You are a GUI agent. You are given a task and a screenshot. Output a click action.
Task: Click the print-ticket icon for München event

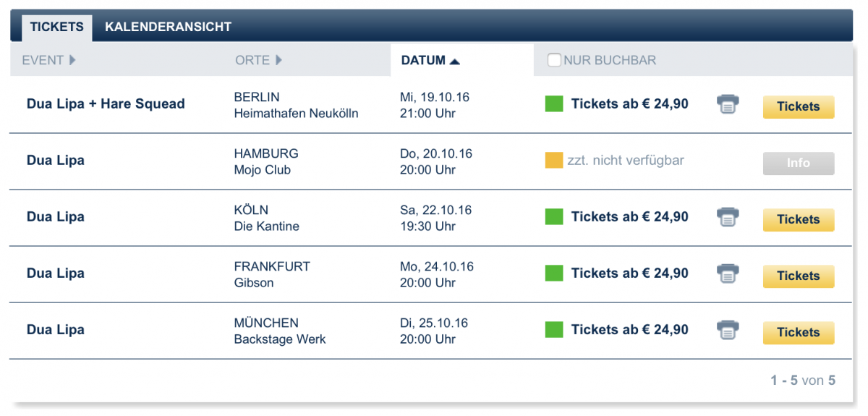(x=728, y=330)
